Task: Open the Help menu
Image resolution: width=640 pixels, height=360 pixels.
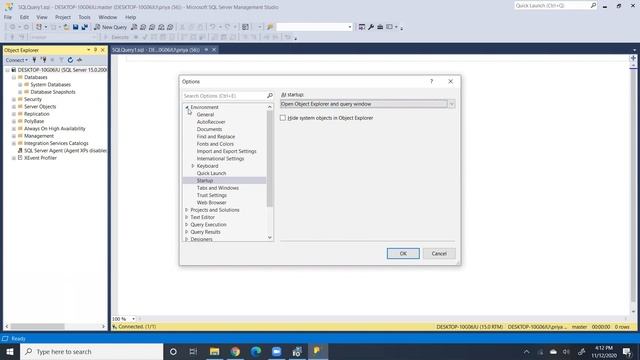Action: coord(130,17)
